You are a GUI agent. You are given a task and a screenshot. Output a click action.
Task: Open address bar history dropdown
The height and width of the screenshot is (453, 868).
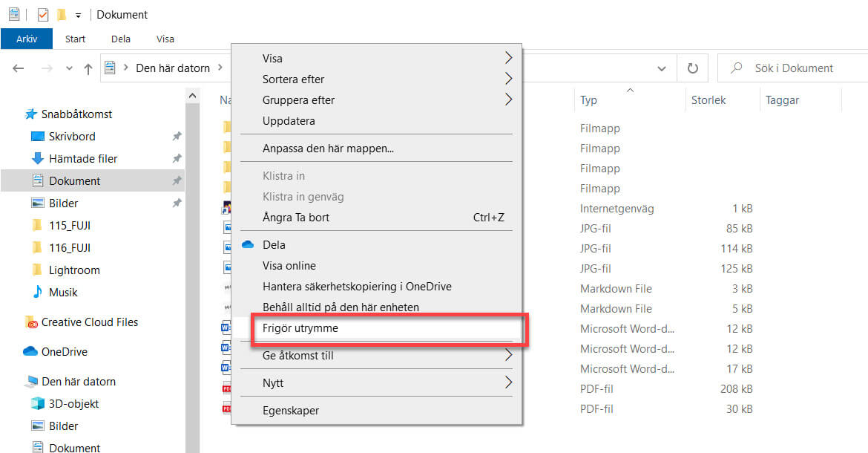click(x=661, y=68)
